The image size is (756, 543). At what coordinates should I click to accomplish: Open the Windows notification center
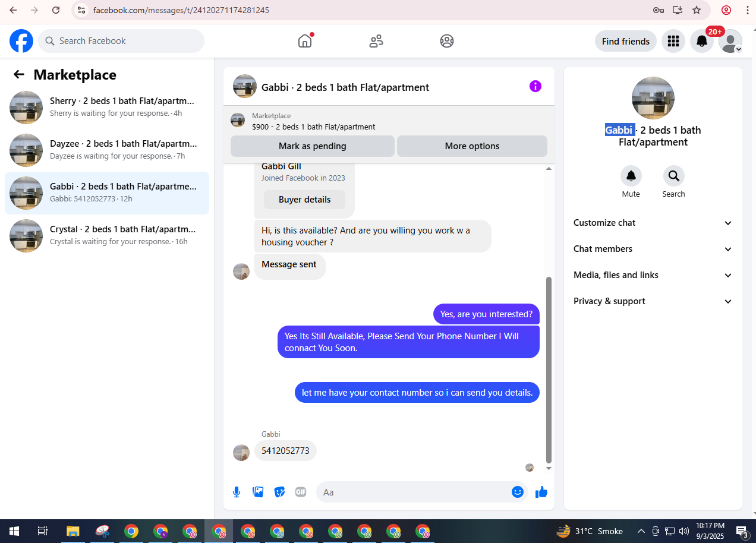coord(742,531)
